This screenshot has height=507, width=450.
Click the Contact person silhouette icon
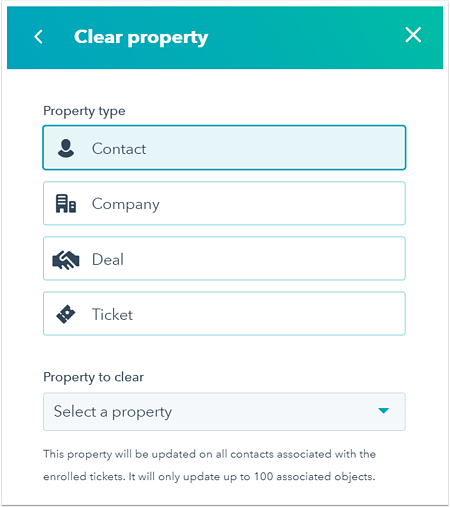(x=66, y=148)
